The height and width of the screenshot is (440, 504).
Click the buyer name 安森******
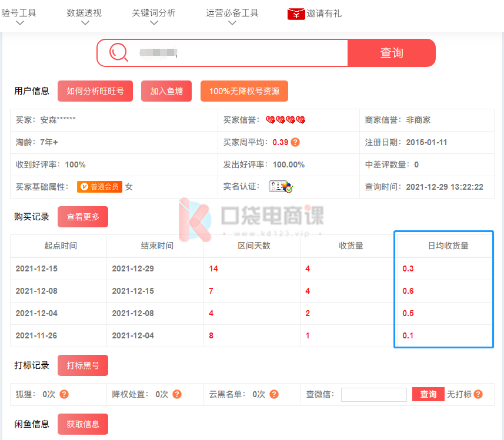[58, 120]
